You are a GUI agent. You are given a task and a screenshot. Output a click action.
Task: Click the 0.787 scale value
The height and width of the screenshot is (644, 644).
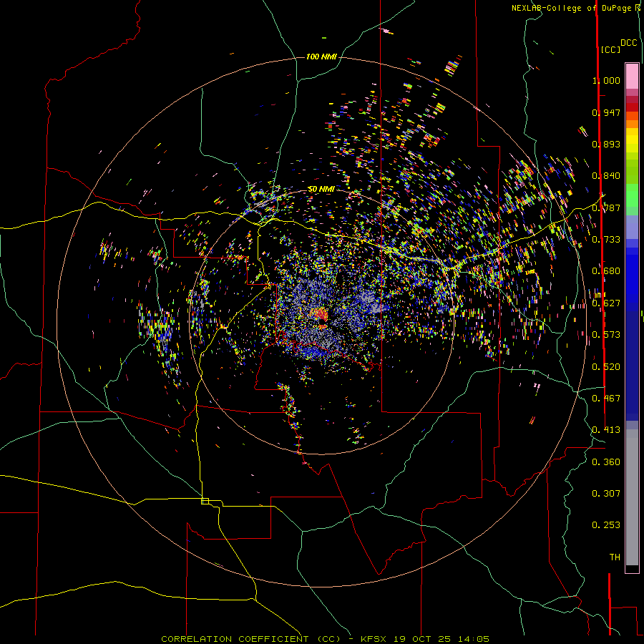pyautogui.click(x=606, y=208)
